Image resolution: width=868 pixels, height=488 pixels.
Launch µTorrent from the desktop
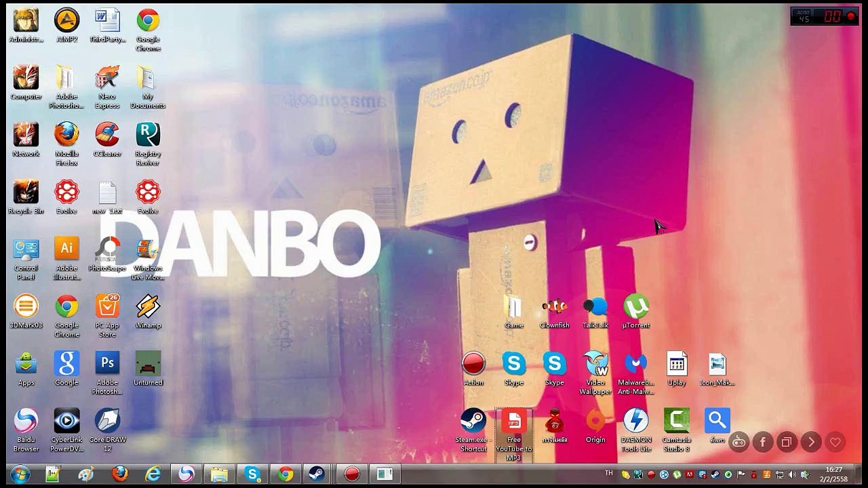(x=636, y=311)
